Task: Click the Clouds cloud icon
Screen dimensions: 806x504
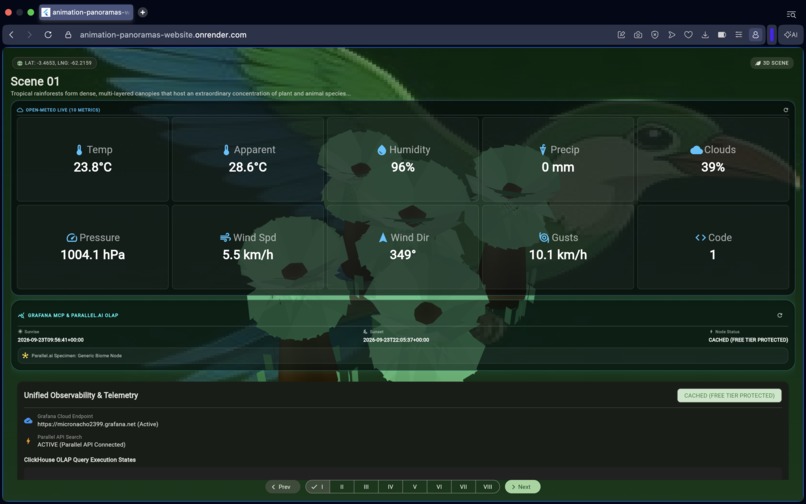Action: 696,150
